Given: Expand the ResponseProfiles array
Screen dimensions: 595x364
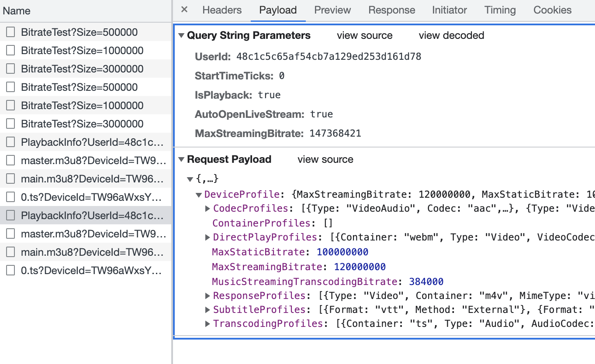Looking at the screenshot, I should point(208,295).
